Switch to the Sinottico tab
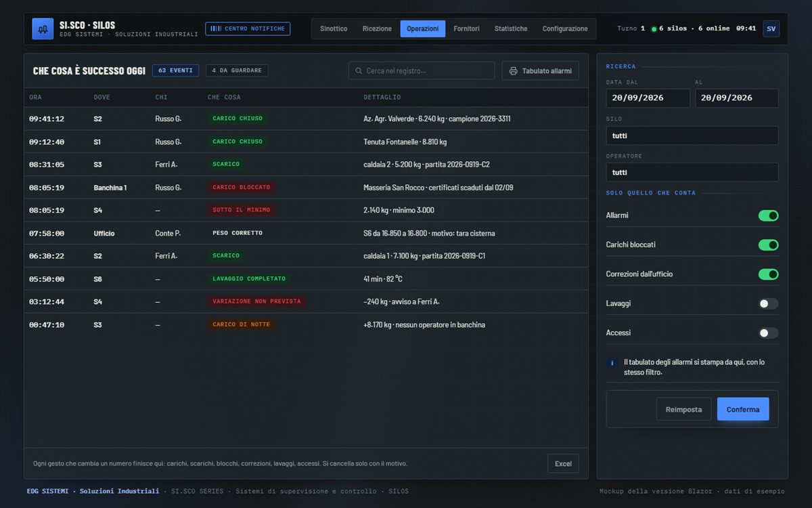812x508 pixels. pos(334,28)
